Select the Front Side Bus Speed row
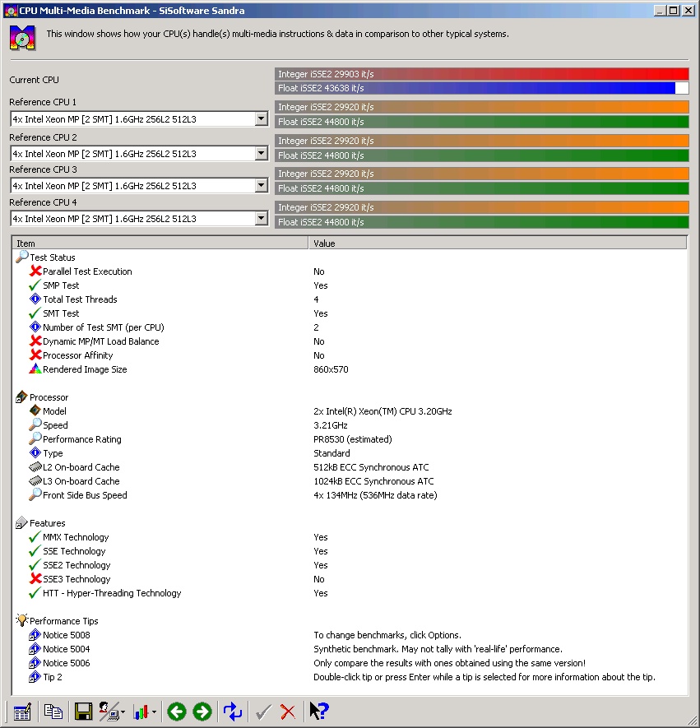This screenshot has width=700, height=728. point(349,495)
